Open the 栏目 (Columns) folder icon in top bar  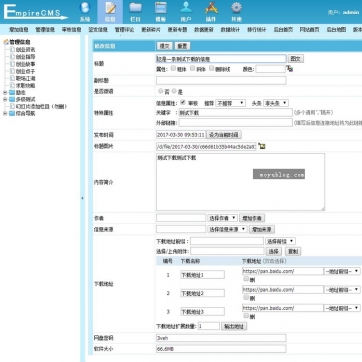[135, 8]
